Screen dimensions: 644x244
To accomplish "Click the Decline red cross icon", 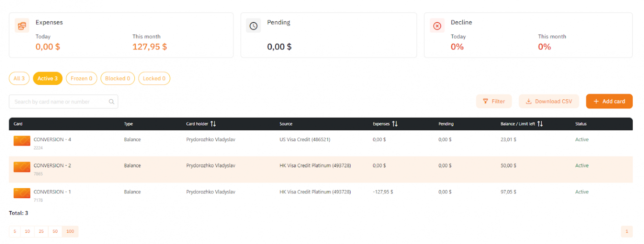I will click(x=437, y=25).
